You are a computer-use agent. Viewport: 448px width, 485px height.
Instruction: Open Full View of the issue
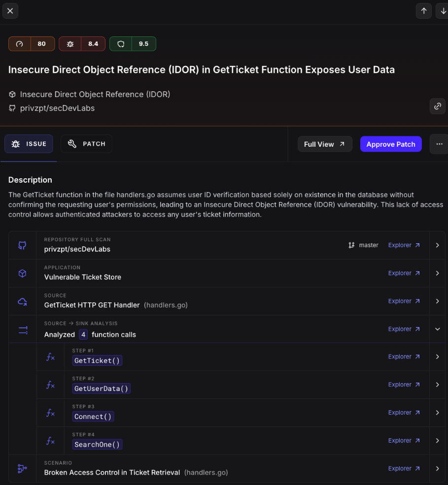click(325, 144)
